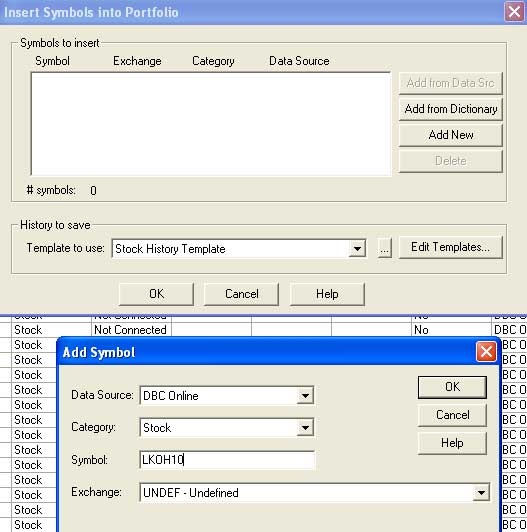Click Add from Dictionary button
The height and width of the screenshot is (532, 527).
(450, 109)
